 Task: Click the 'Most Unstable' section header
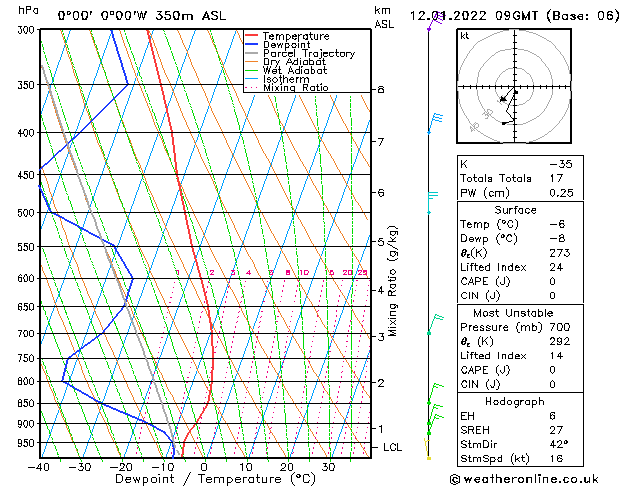[513, 313]
